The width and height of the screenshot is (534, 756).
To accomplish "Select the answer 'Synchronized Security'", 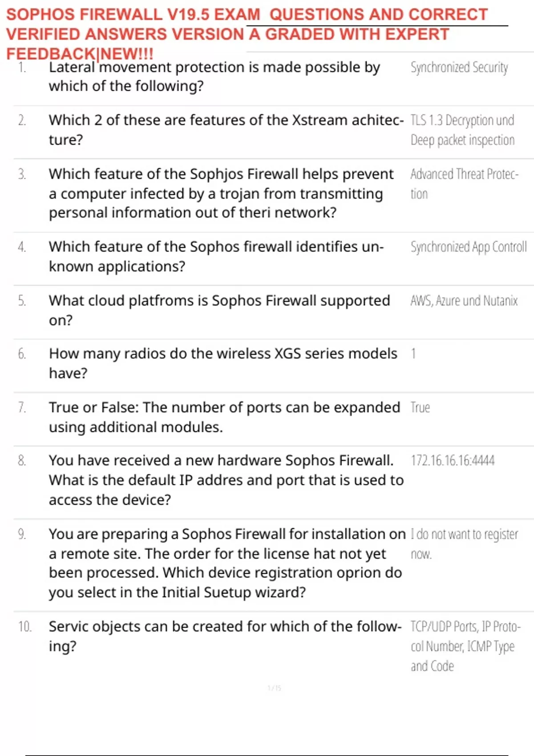I will pos(459,68).
